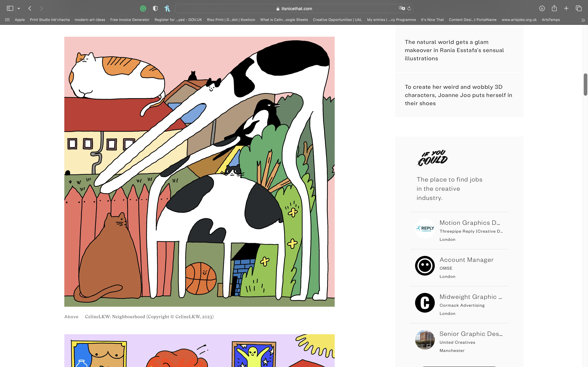Show the tab overview icon
This screenshot has height=367, width=588.
click(579, 9)
